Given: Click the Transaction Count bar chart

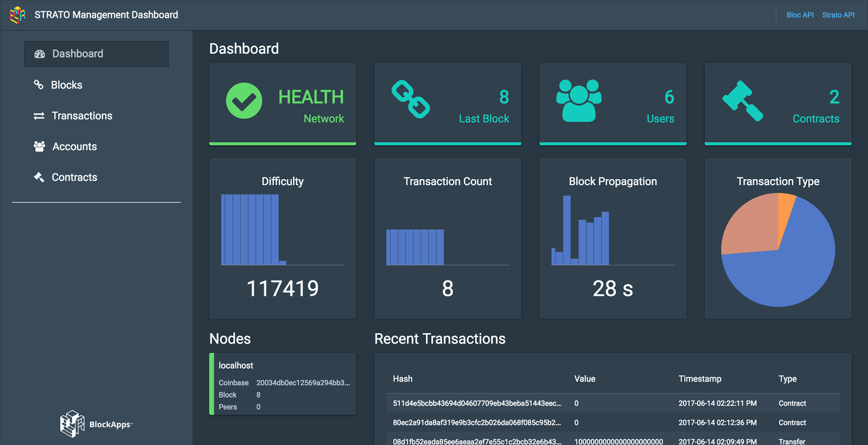Looking at the screenshot, I should tap(447, 247).
